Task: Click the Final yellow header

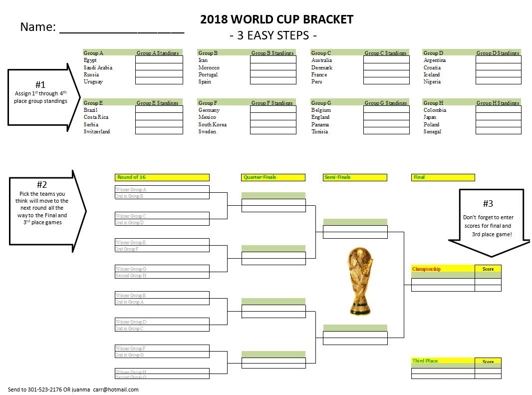Action: [x=443, y=177]
